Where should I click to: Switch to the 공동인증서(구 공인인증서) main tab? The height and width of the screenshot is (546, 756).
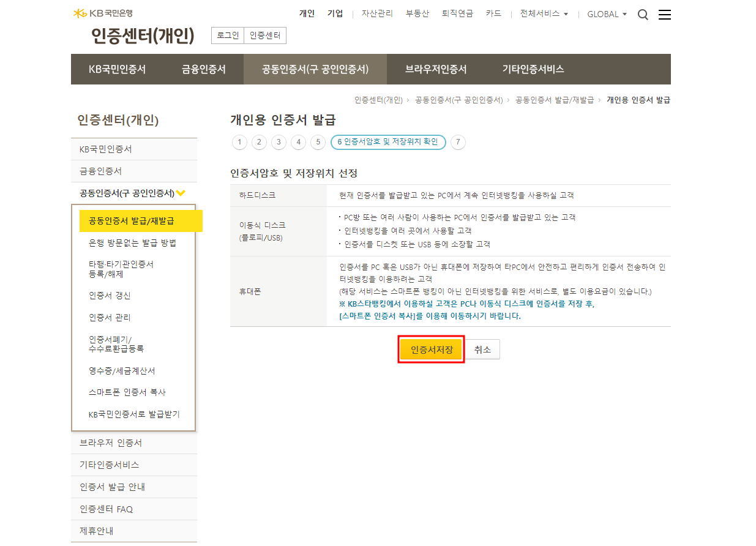(315, 69)
